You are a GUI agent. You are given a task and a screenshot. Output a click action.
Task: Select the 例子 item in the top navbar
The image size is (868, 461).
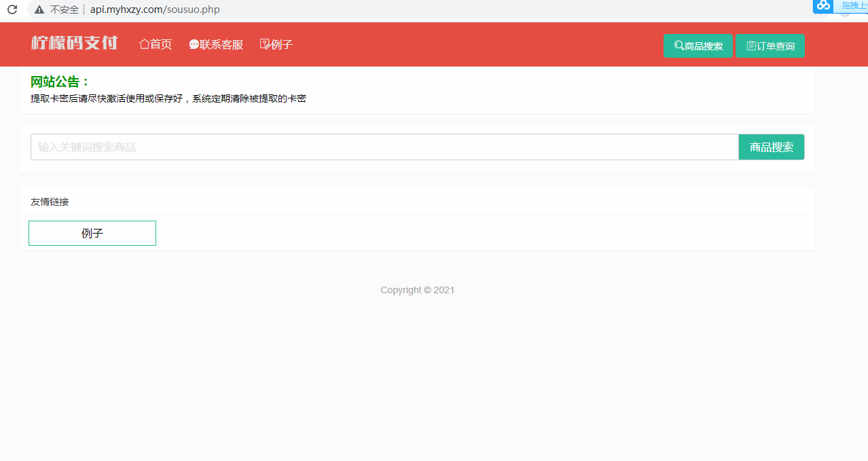click(x=282, y=45)
